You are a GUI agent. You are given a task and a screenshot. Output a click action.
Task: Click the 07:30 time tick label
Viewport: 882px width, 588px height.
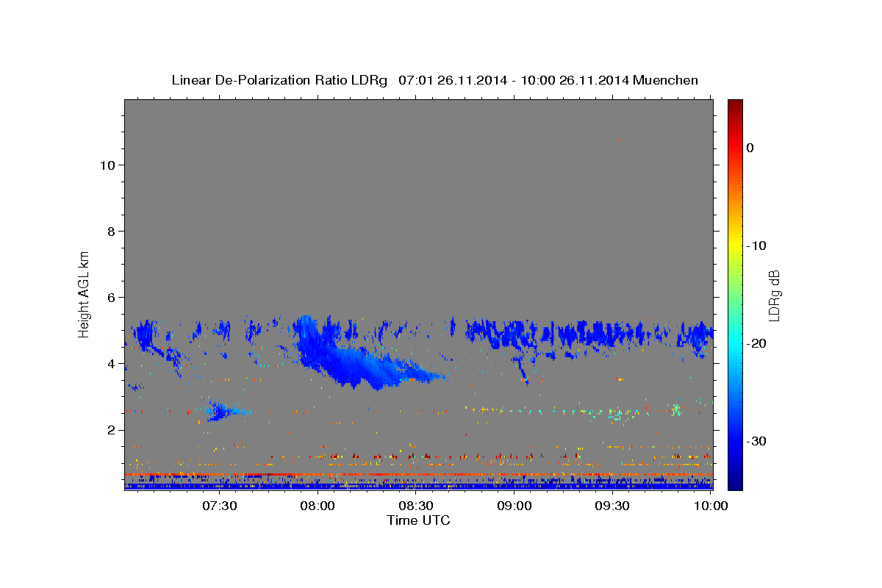coord(220,506)
